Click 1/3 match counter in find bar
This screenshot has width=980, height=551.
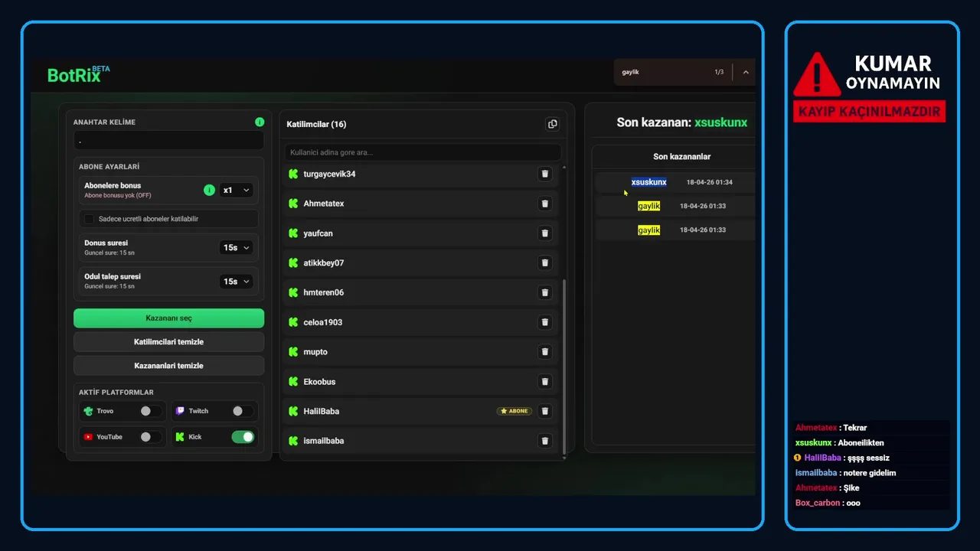tap(719, 72)
